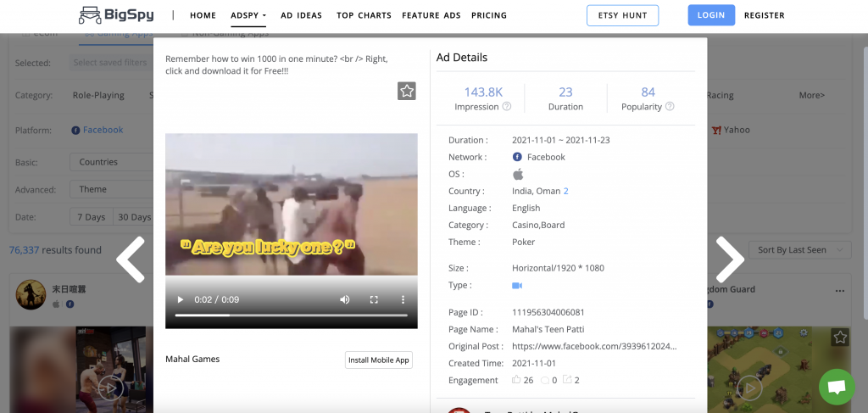
Task: Click the 76,337 results count
Action: tap(25, 250)
